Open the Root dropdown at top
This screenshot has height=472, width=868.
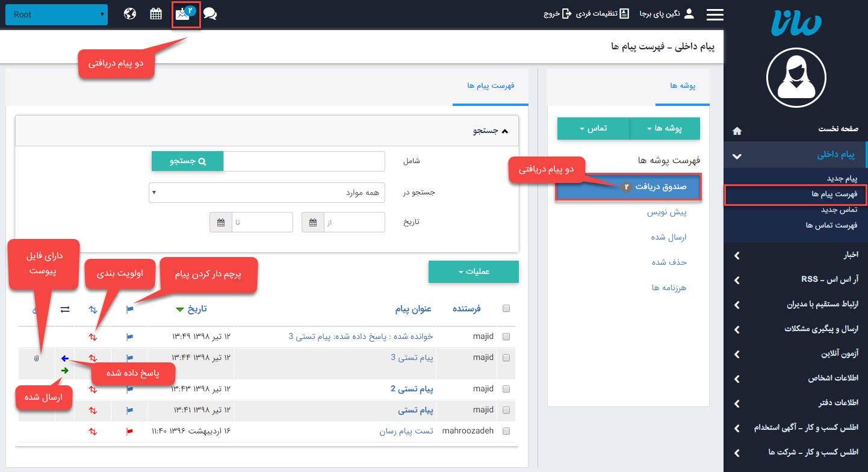56,14
